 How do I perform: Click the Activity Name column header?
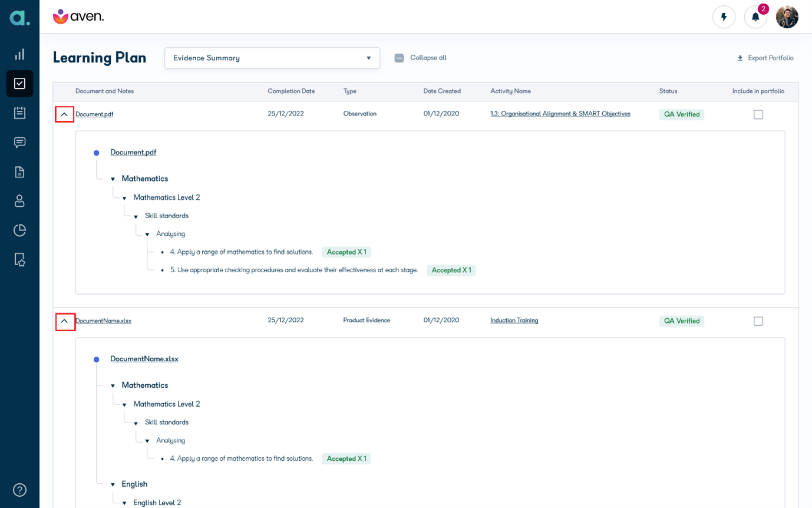coord(510,91)
